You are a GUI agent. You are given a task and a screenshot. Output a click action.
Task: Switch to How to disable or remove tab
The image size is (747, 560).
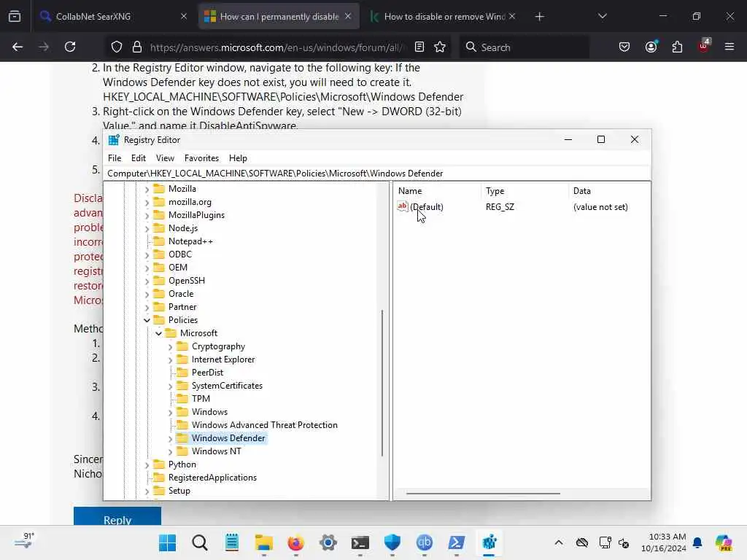444,17
